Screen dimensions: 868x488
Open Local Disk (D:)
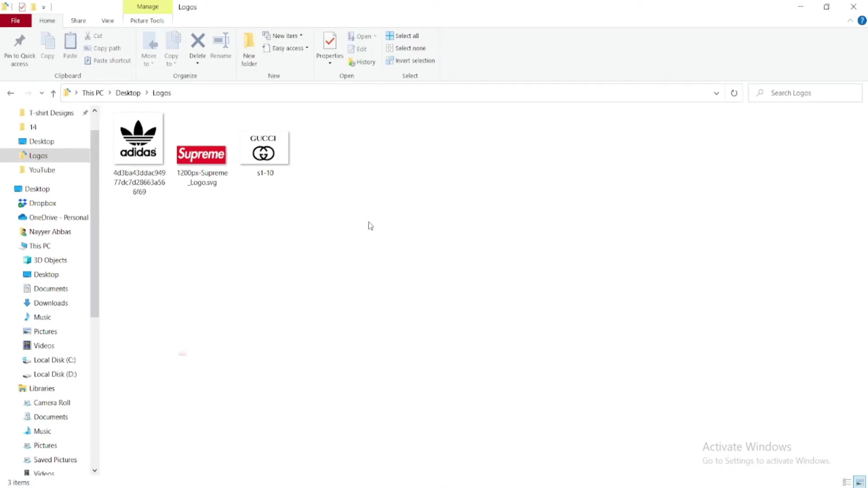click(55, 374)
